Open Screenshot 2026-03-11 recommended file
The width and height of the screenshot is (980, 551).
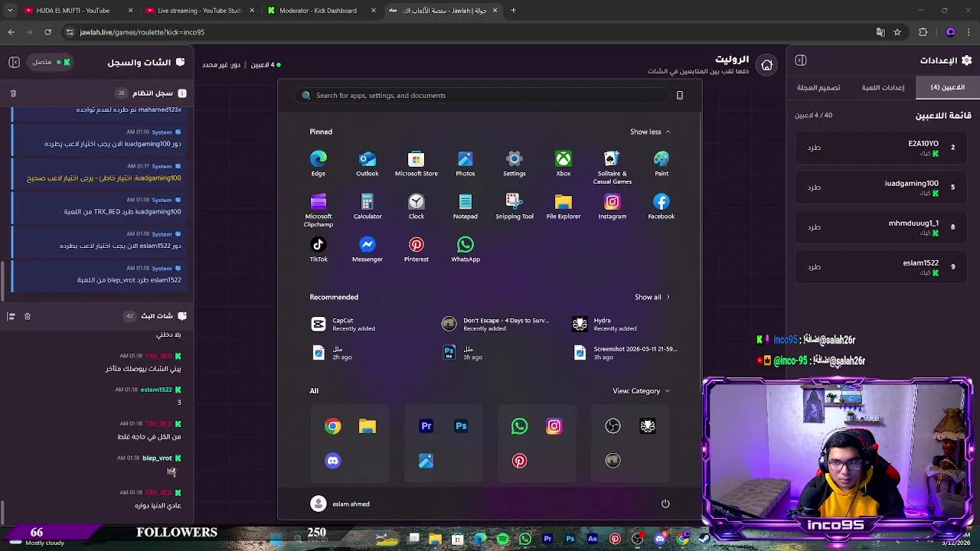pos(625,353)
